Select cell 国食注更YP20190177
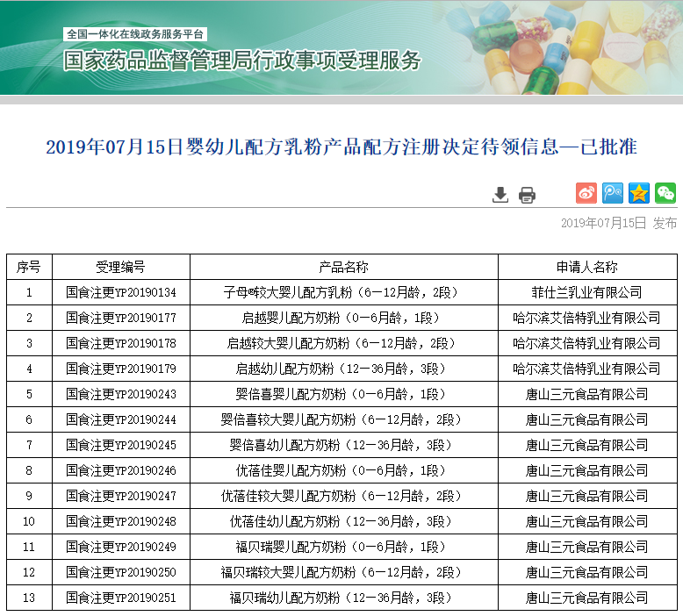This screenshot has width=683, height=616. pyautogui.click(x=121, y=318)
